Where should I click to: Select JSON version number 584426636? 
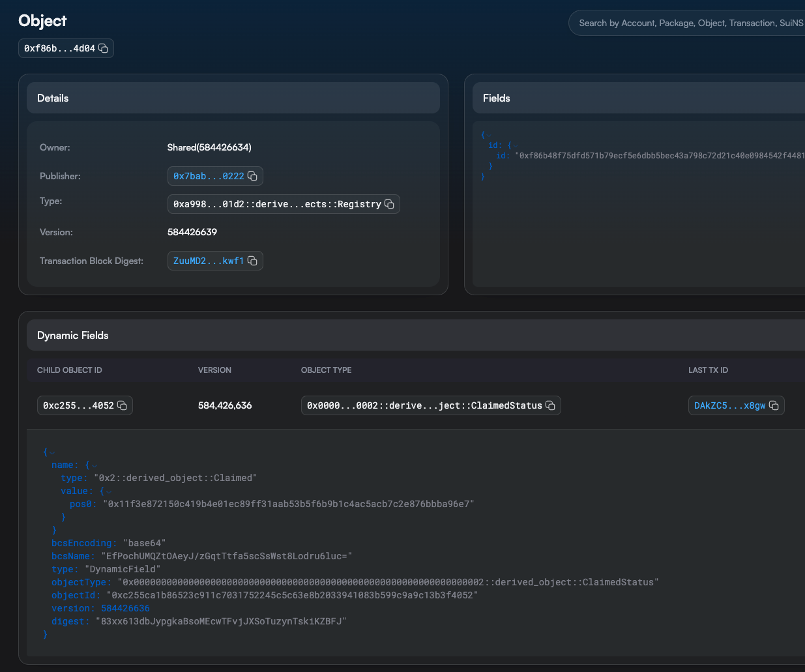(125, 608)
